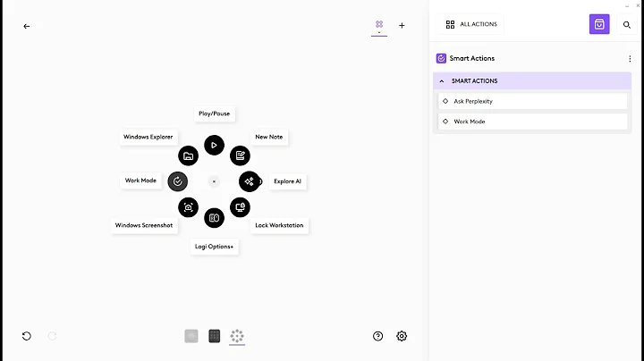The image size is (644, 361).
Task: Undo the last change
Action: (27, 336)
